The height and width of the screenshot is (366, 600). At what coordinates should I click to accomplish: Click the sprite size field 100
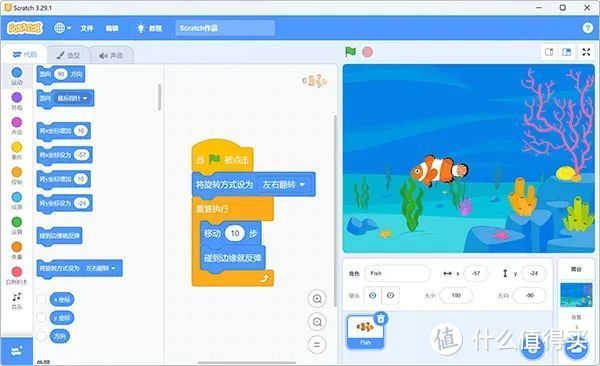[x=456, y=296]
